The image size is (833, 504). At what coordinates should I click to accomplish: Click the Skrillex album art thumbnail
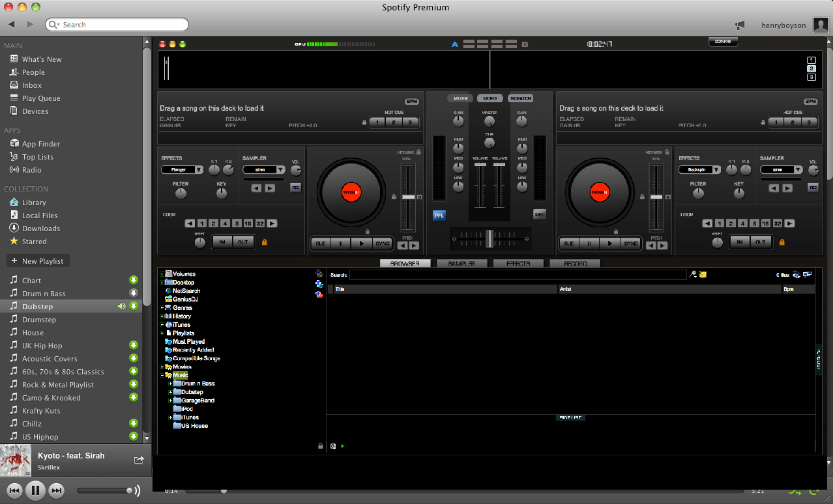[16, 460]
